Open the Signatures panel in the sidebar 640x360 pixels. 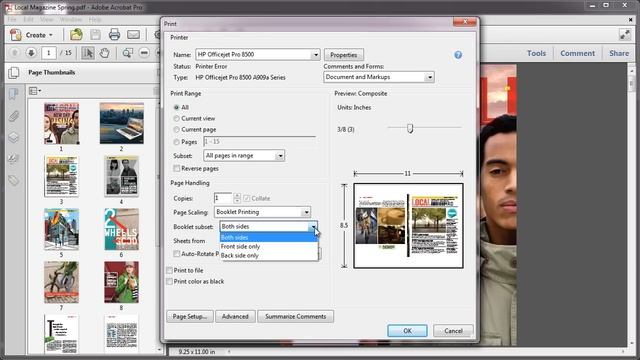coord(13,159)
